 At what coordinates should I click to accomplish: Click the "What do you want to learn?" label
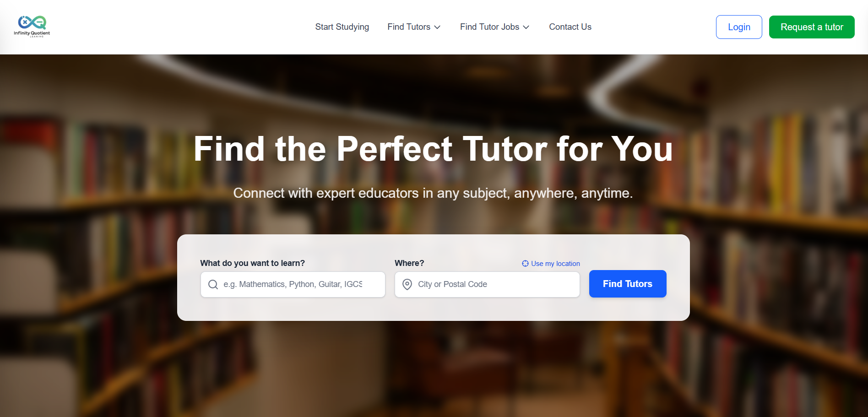point(252,263)
